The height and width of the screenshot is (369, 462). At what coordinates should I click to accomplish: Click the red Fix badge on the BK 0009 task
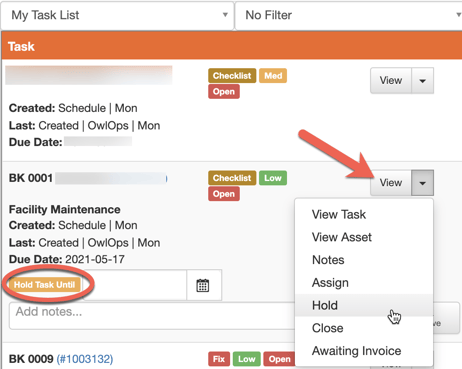coord(219,359)
